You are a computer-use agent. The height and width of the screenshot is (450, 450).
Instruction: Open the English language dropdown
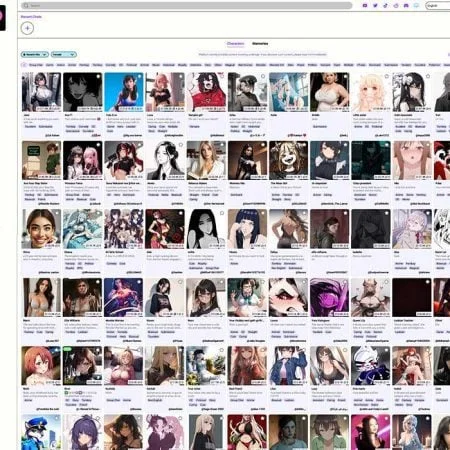coord(438,6)
